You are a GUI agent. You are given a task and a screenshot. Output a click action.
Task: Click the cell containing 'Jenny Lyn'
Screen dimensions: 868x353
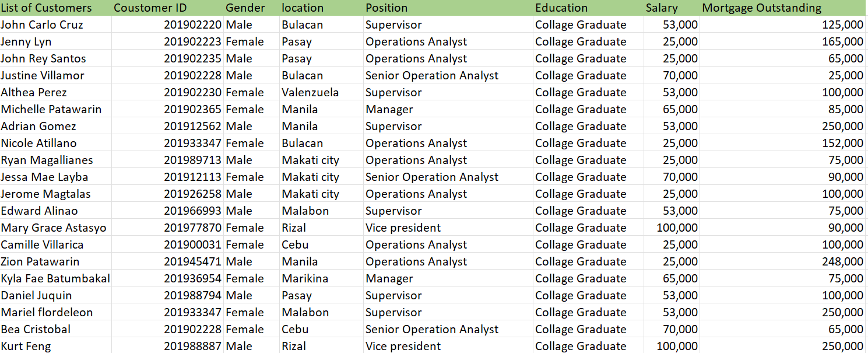click(x=55, y=41)
